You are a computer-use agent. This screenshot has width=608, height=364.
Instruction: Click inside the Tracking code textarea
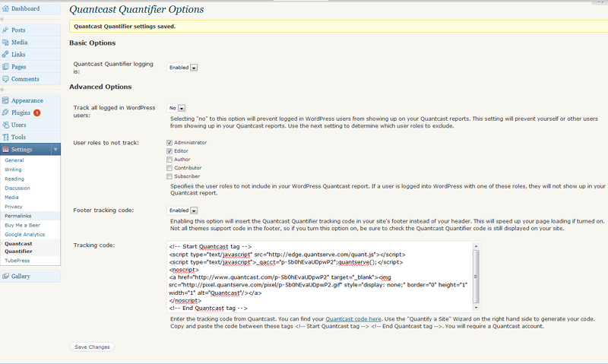pyautogui.click(x=320, y=277)
